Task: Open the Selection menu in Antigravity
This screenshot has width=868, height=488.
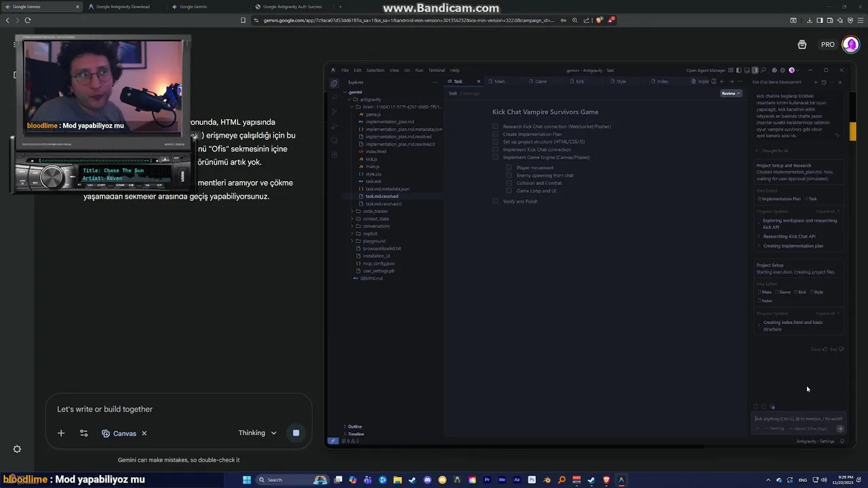Action: (x=375, y=70)
